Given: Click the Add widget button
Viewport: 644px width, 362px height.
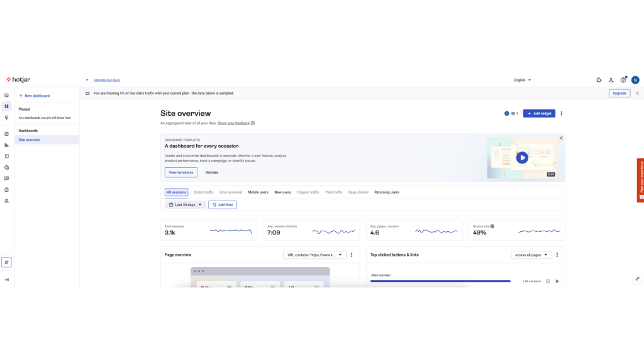Looking at the screenshot, I should tap(539, 113).
